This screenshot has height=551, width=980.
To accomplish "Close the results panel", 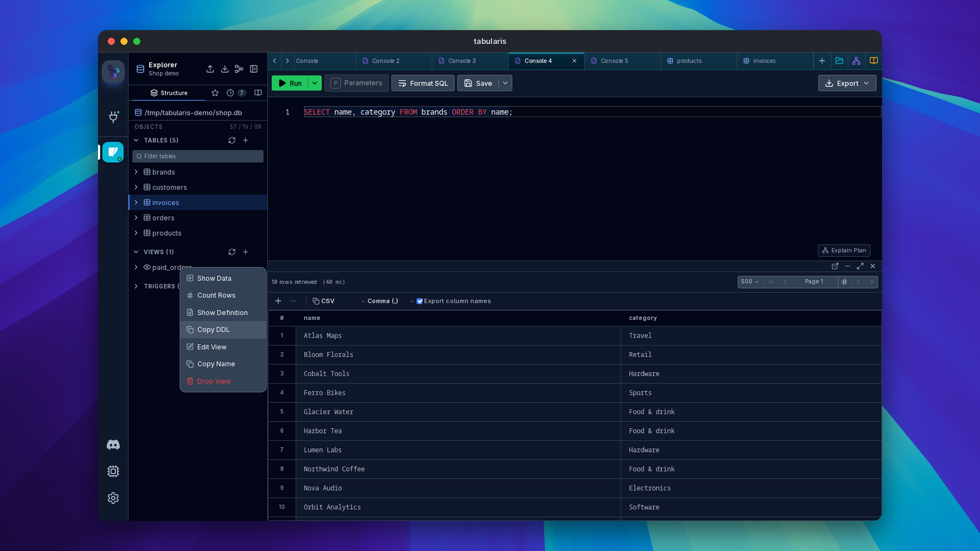I will (873, 266).
